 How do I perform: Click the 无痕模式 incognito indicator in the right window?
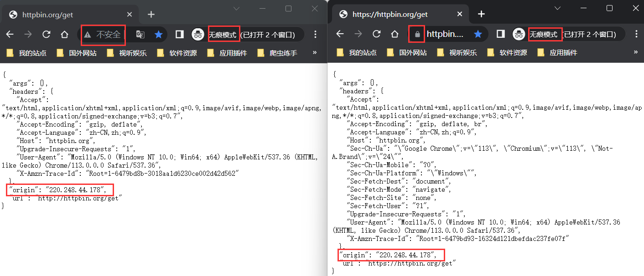[x=545, y=34]
